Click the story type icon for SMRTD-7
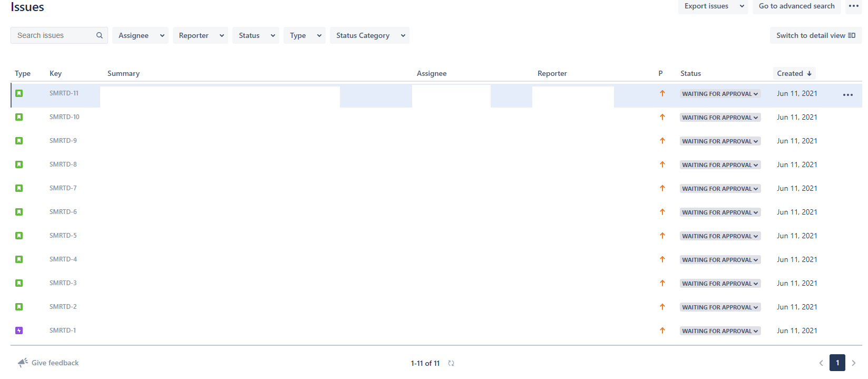The image size is (868, 379). point(19,188)
